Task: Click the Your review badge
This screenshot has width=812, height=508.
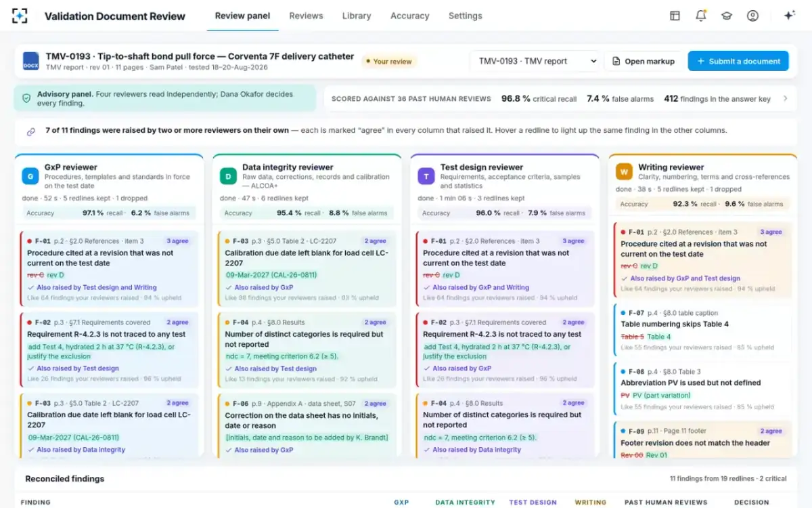Action: pyautogui.click(x=388, y=61)
